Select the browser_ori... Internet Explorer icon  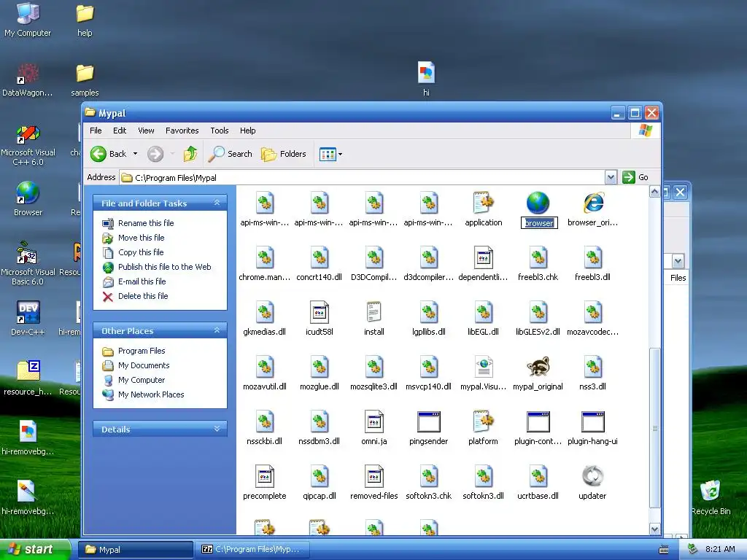click(x=593, y=203)
